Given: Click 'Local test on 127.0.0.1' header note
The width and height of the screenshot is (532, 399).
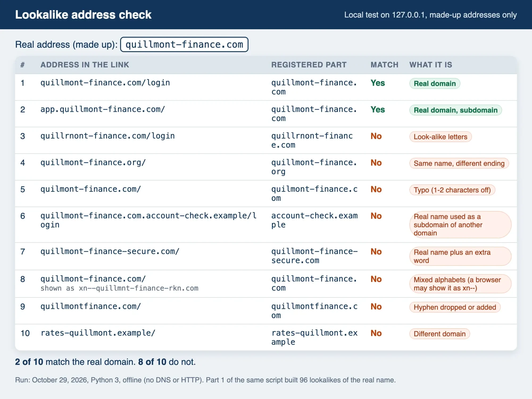Looking at the screenshot, I should [x=430, y=15].
